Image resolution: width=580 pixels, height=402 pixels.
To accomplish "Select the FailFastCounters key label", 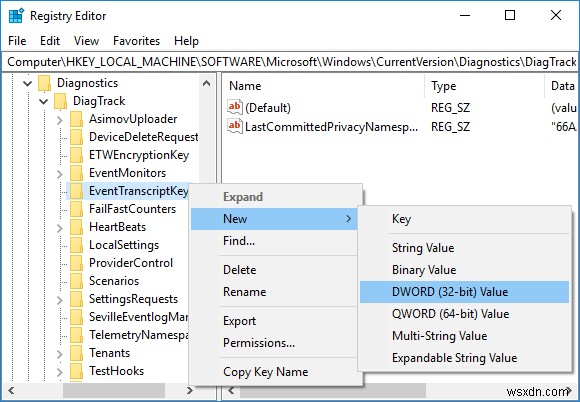I will (132, 209).
